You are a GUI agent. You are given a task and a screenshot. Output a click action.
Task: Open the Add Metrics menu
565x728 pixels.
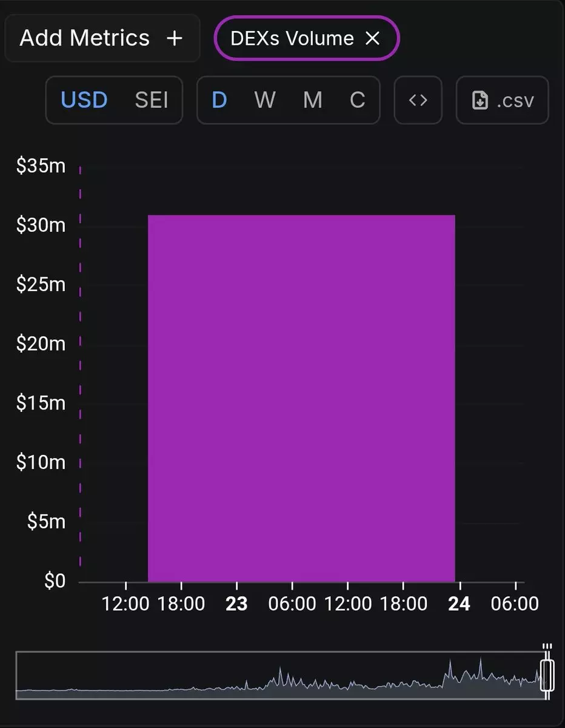tap(85, 38)
